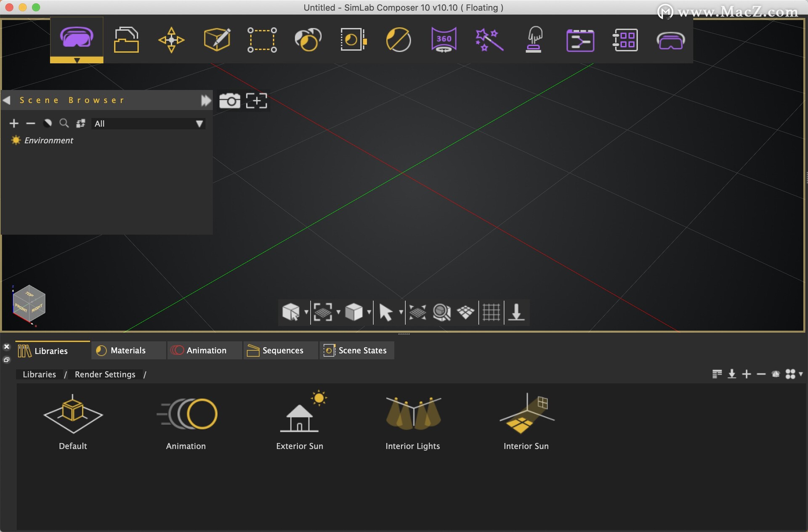Select the four-arrow transform tool icon

[171, 40]
